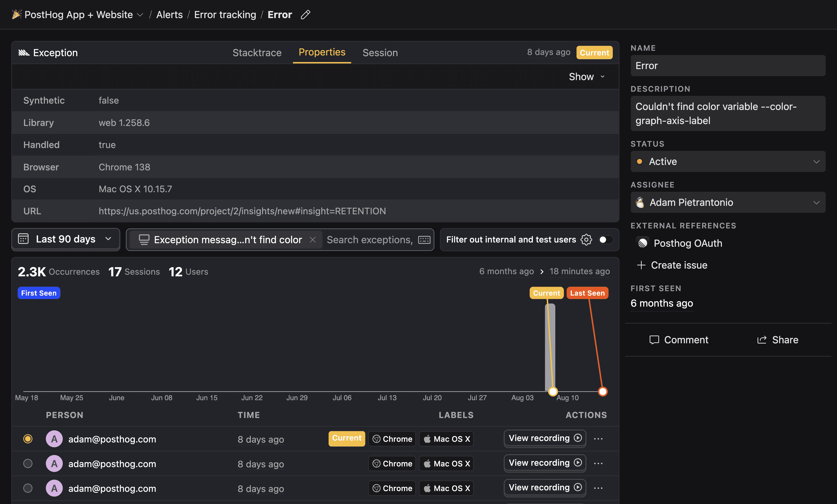Click the monitor icon on Exception message filter
Image resolution: width=837 pixels, height=504 pixels.
(144, 240)
